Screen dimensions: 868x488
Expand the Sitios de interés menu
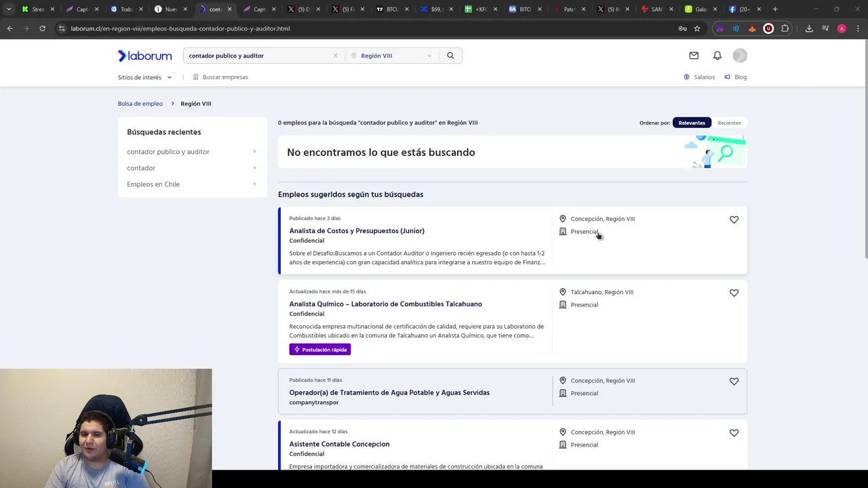coord(144,77)
